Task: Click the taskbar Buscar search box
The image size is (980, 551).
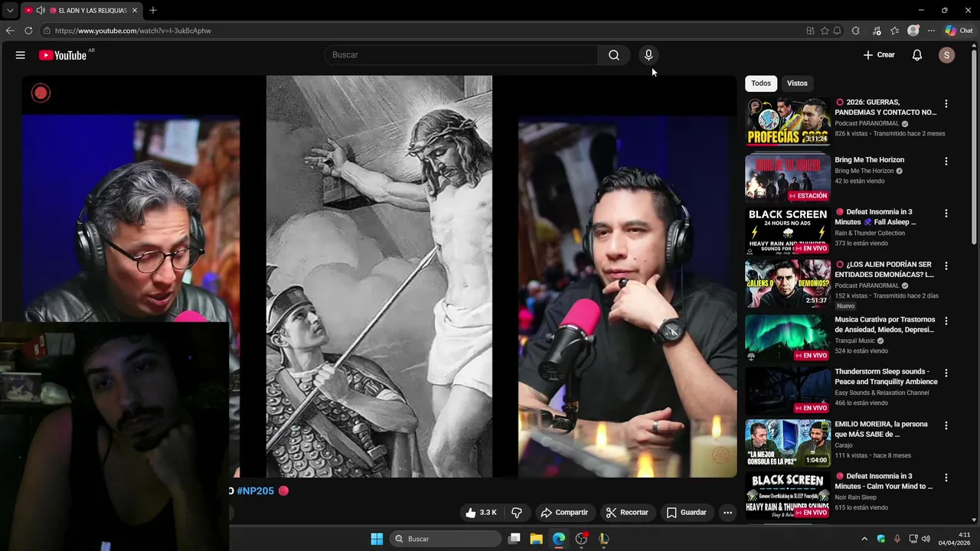Action: coord(446,539)
